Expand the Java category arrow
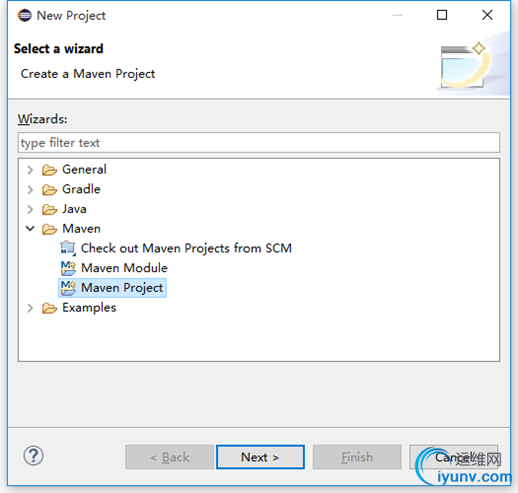The image size is (518, 493). [30, 209]
